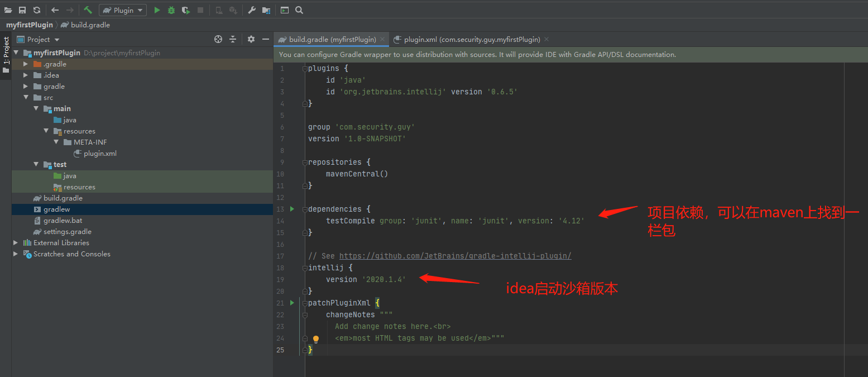Open Project panel gear options
Screen dimensions: 868x377
pos(251,39)
